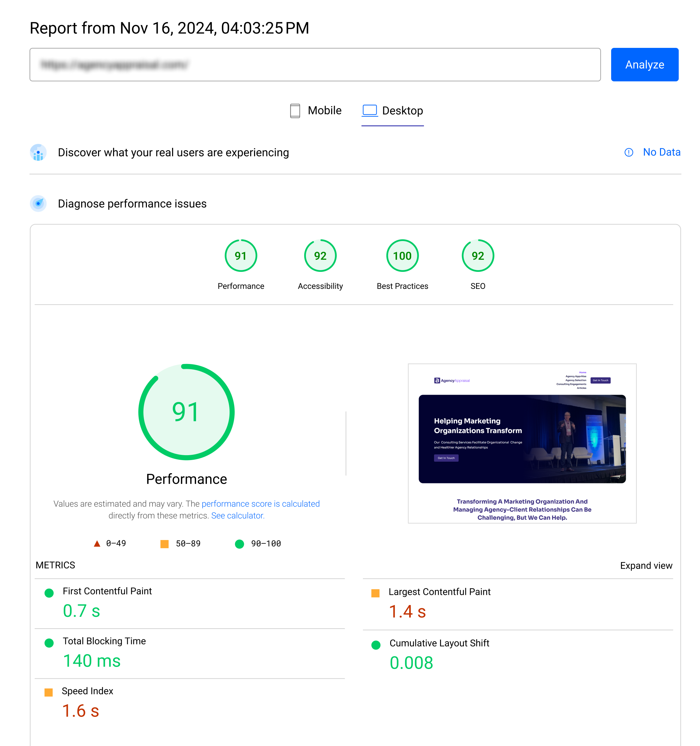
Task: Jump to the Best Practices 100 gauge
Action: point(402,255)
